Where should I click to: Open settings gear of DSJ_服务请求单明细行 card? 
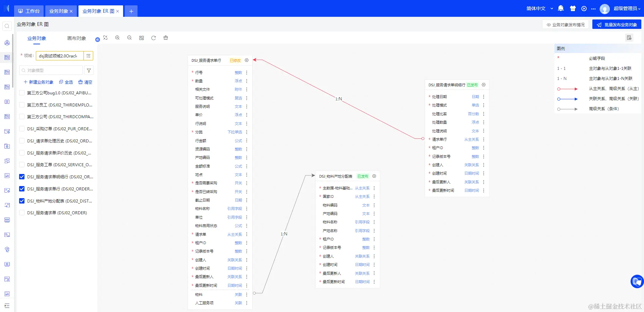coord(484,85)
